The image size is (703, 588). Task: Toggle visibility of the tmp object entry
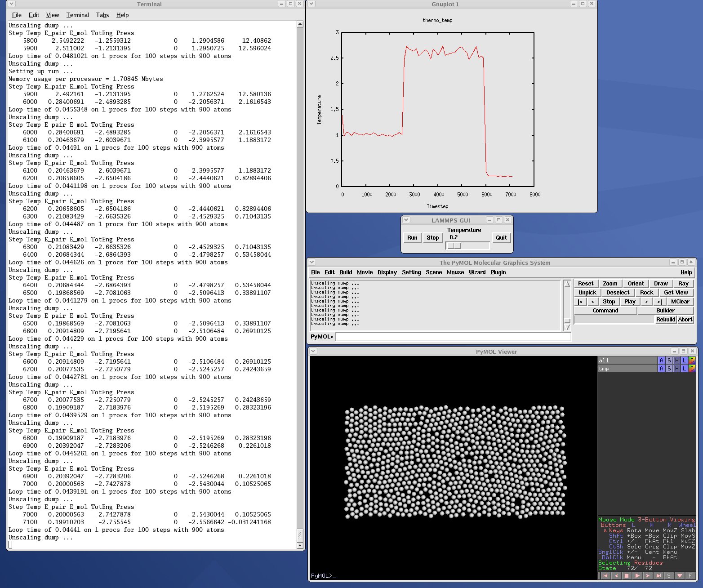(627, 369)
